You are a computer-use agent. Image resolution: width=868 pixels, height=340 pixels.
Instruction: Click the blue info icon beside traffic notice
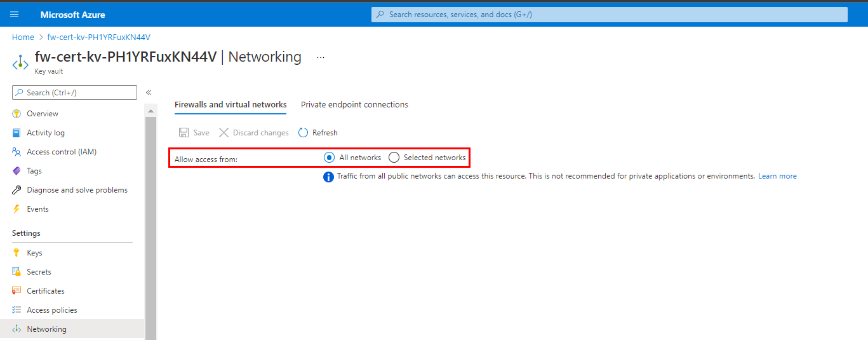click(328, 177)
